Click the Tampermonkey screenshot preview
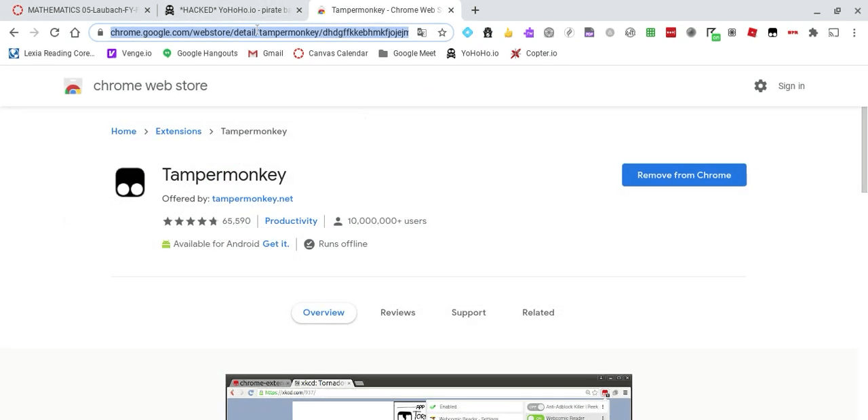 point(429,397)
